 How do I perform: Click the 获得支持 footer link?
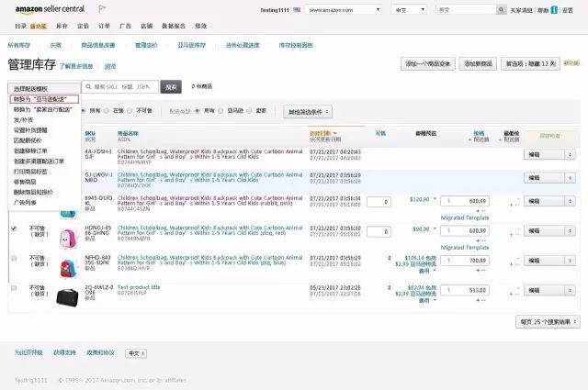tap(64, 352)
